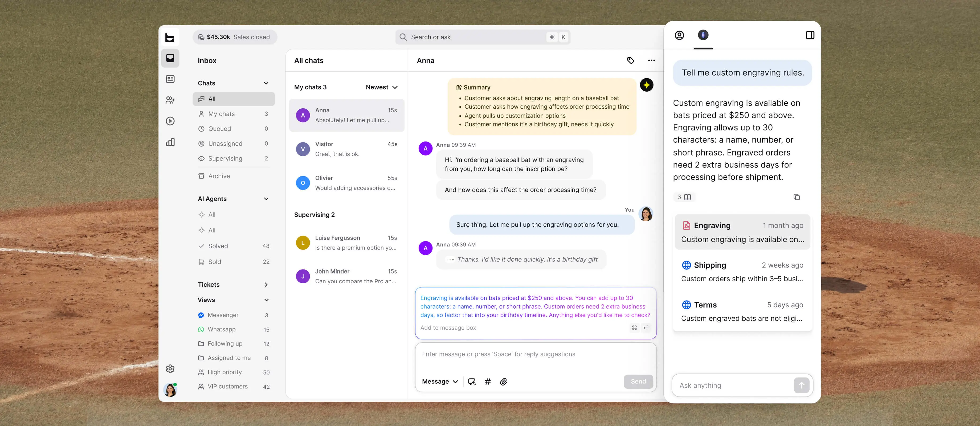The width and height of the screenshot is (980, 426).
Task: Open the play circle automation icon
Action: point(170,121)
